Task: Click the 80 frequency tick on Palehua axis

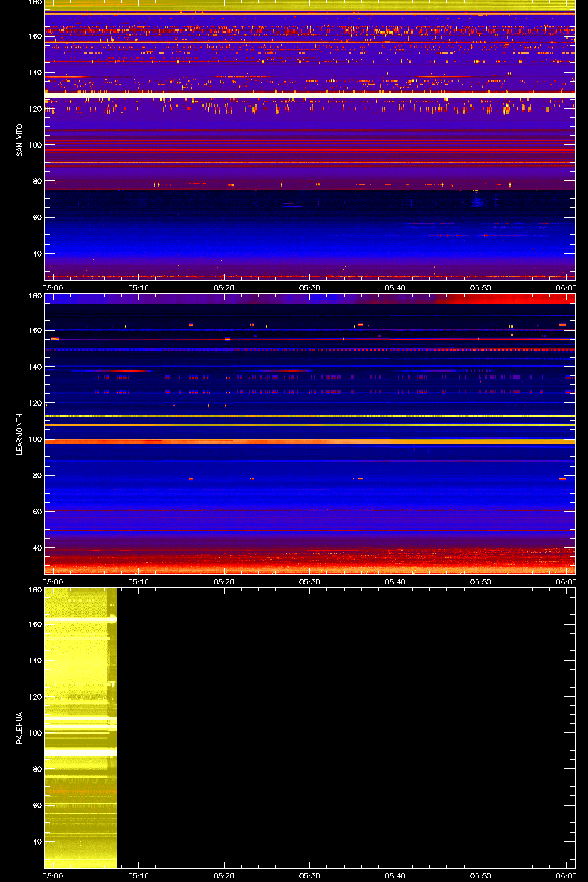Action: click(37, 769)
